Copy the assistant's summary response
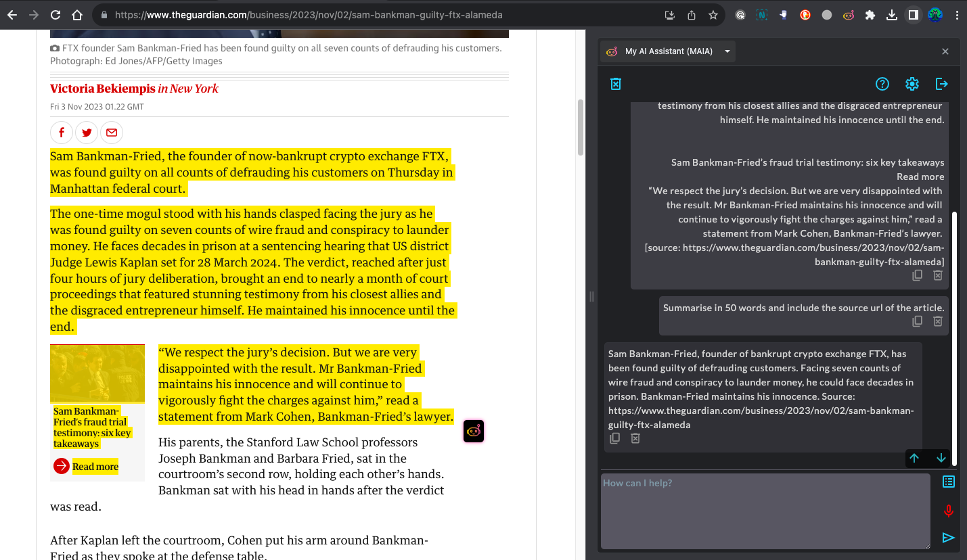The image size is (967, 560). (x=615, y=438)
